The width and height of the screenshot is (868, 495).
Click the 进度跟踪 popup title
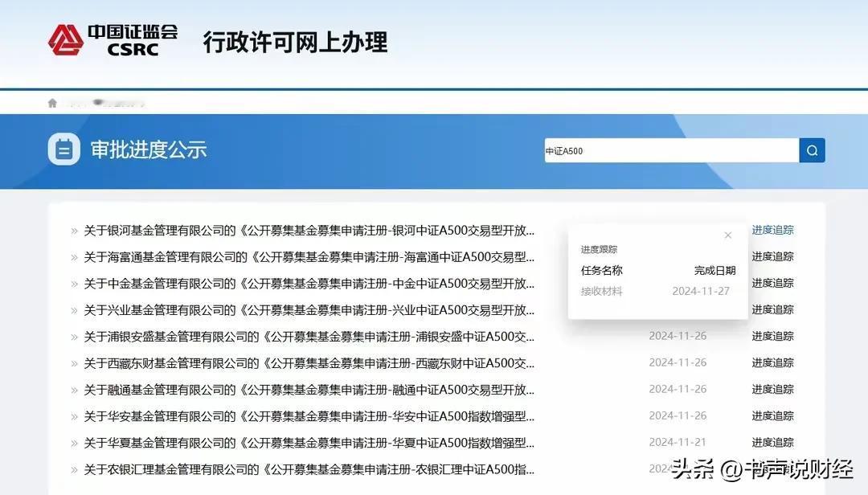[599, 250]
